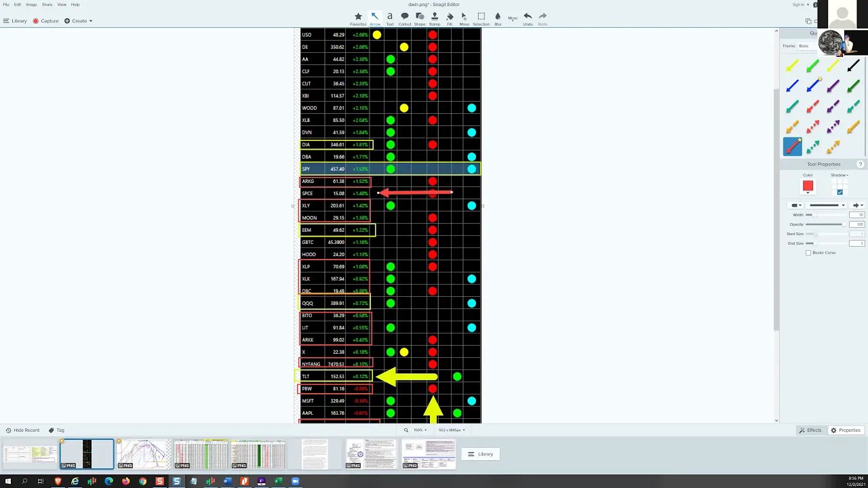
Task: Open the Library from top bar
Action: click(x=16, y=21)
